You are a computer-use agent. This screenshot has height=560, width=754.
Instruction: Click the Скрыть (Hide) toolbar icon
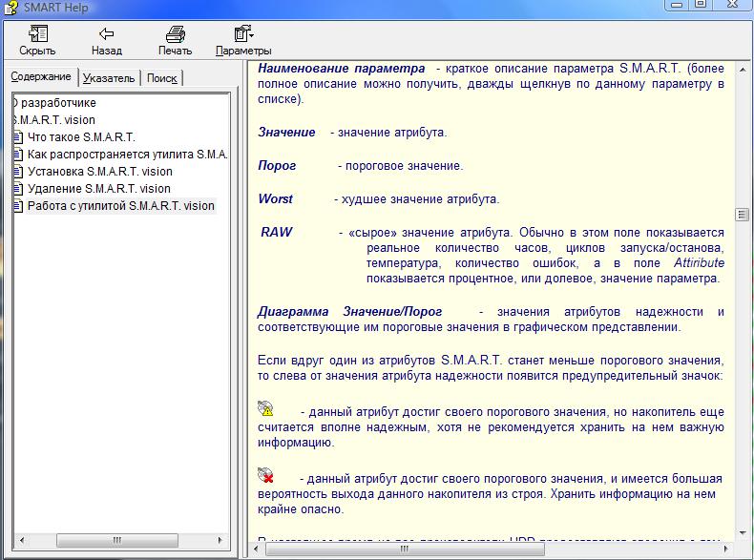click(38, 34)
